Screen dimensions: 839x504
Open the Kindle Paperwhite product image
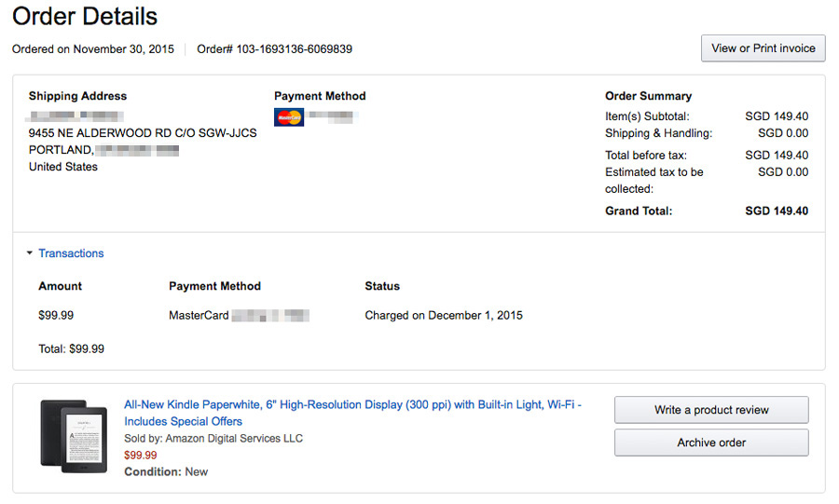(x=75, y=436)
